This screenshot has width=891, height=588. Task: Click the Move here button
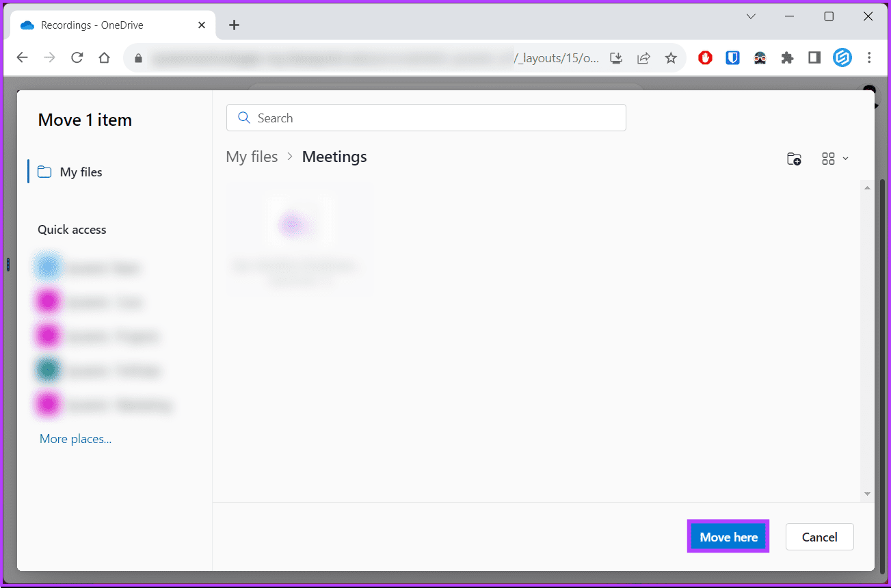click(x=728, y=537)
